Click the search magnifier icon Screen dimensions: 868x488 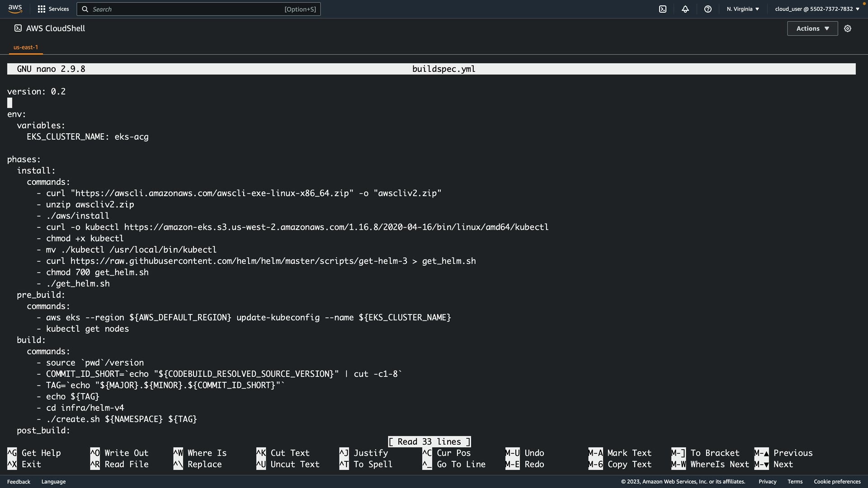[85, 9]
